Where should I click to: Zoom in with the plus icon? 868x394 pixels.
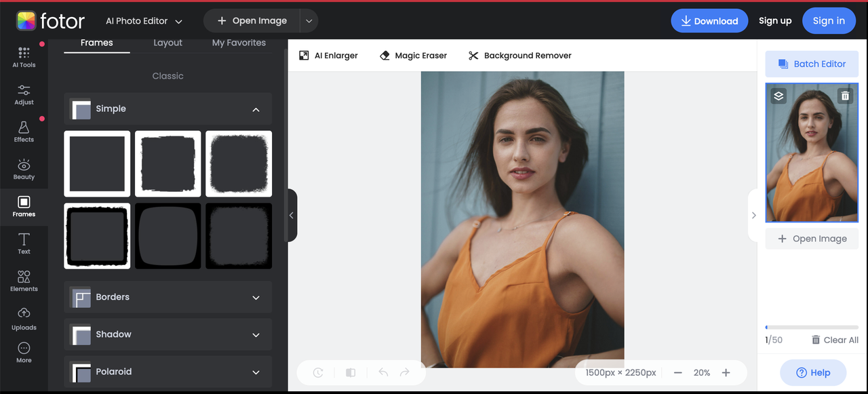pos(726,372)
